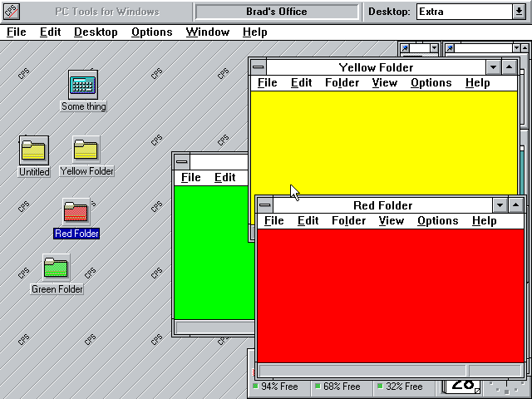Open Help menu in Red Folder window

pyautogui.click(x=484, y=220)
